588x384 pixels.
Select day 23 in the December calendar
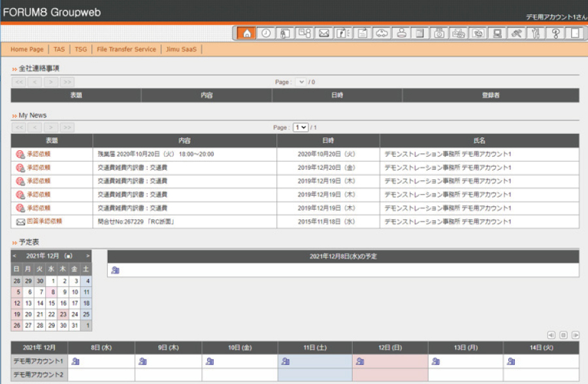click(63, 314)
